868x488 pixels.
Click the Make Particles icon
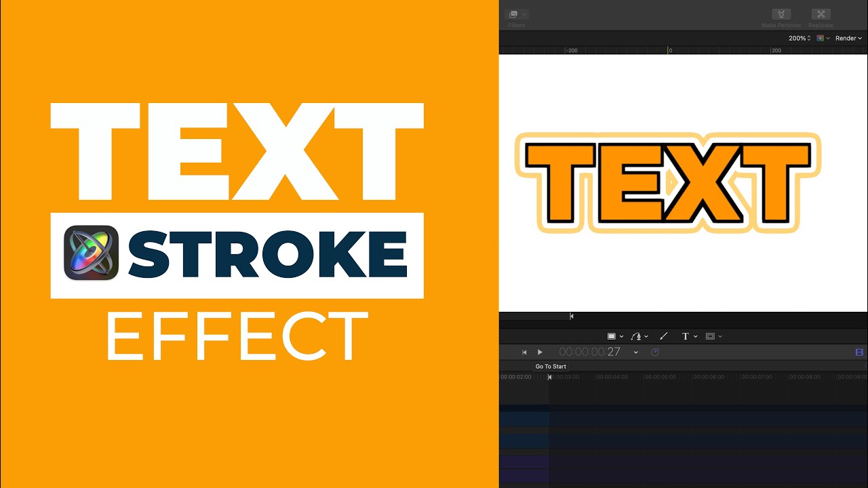tap(781, 14)
